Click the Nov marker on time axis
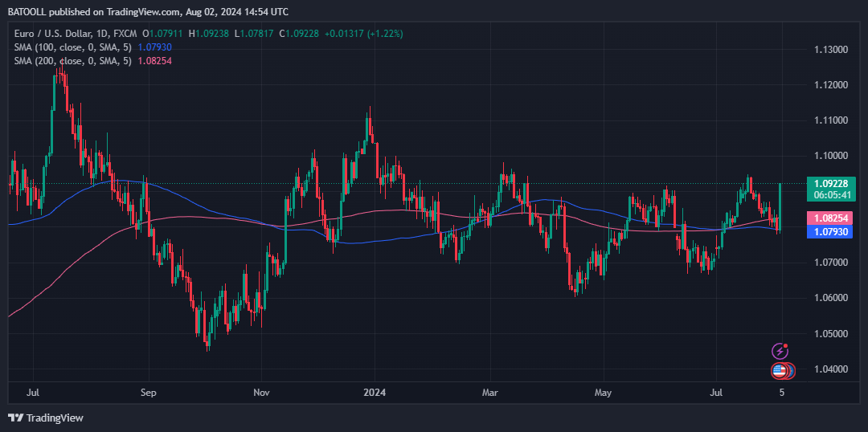The image size is (868, 432). click(x=260, y=393)
